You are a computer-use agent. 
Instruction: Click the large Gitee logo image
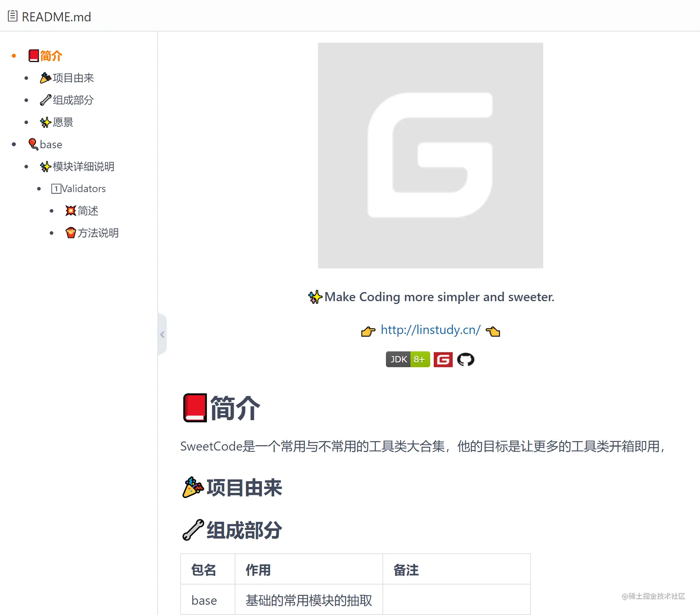click(x=430, y=155)
